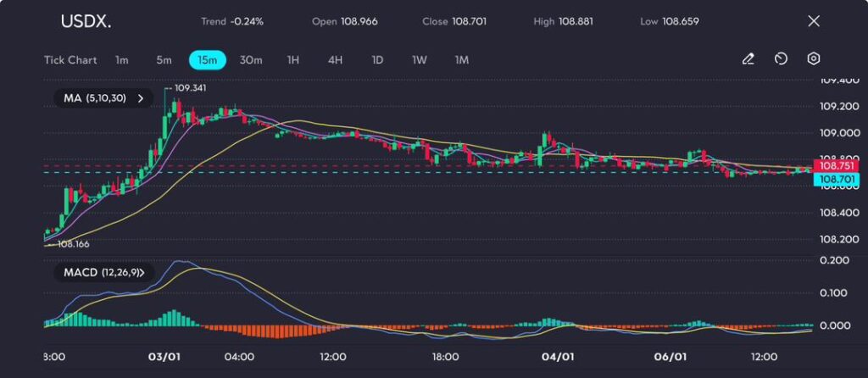
Task: Select the 1M monthly timeframe
Action: pos(462,60)
